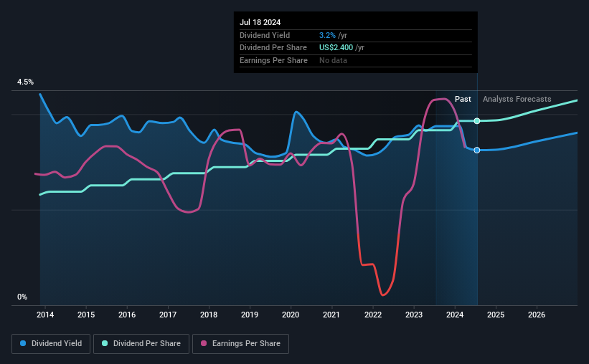The height and width of the screenshot is (364, 589).
Task: Toggle the Earnings Per Share legend series
Action: click(240, 344)
